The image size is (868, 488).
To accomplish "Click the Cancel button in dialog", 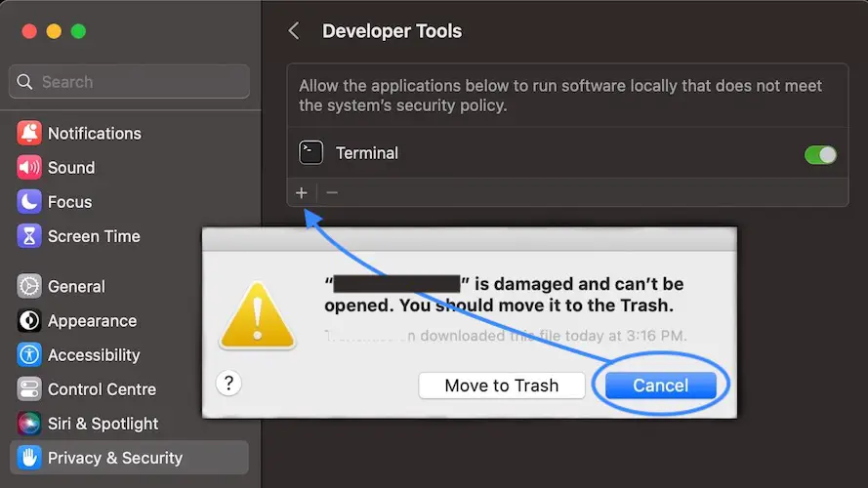I will click(661, 386).
